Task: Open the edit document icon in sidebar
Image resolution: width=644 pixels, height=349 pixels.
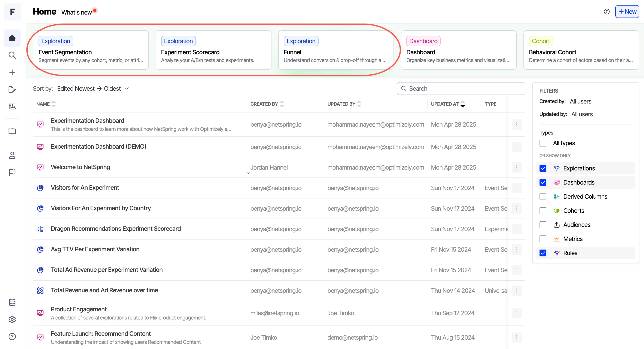Action: (x=12, y=89)
